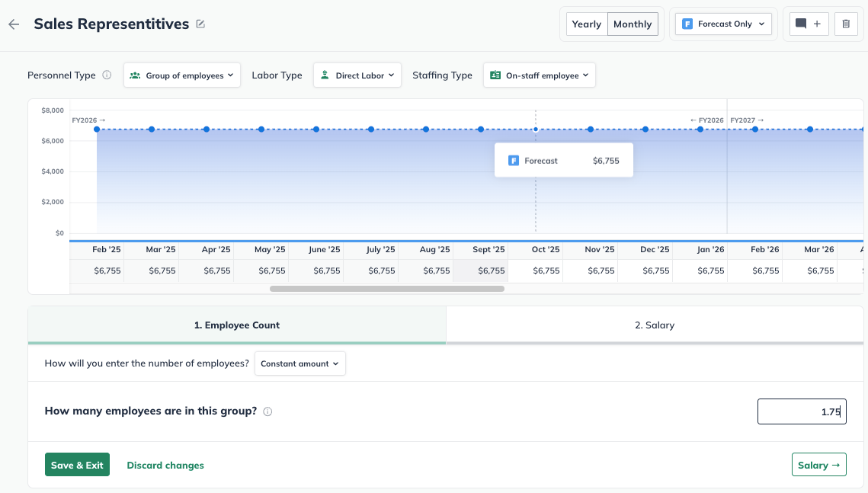The image size is (868, 493).
Task: Click the Personnel Type info icon
Action: point(107,75)
